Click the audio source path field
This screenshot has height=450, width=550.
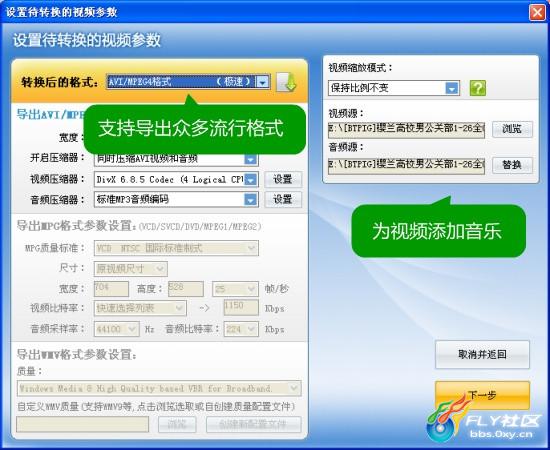pyautogui.click(x=407, y=165)
